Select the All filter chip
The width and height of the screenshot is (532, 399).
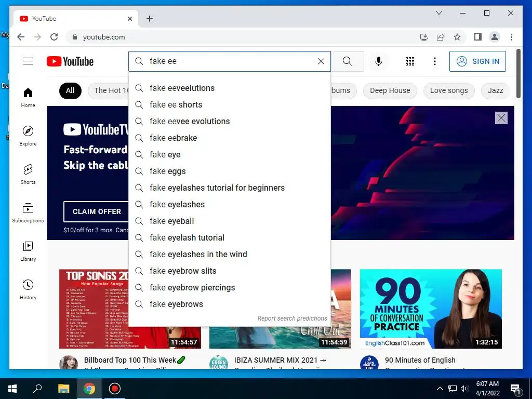[70, 90]
